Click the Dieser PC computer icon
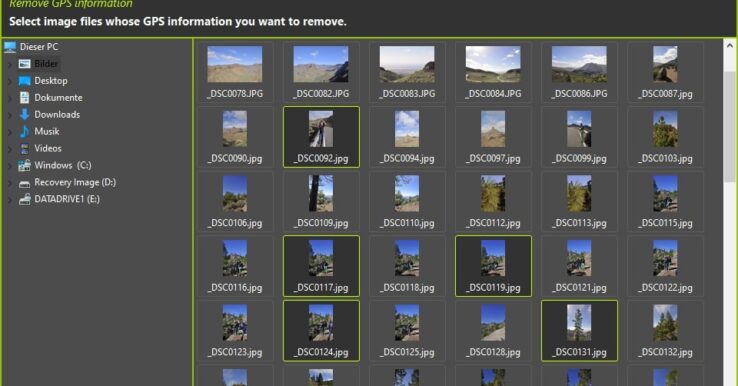Screen dimensions: 738x386 click(10, 47)
